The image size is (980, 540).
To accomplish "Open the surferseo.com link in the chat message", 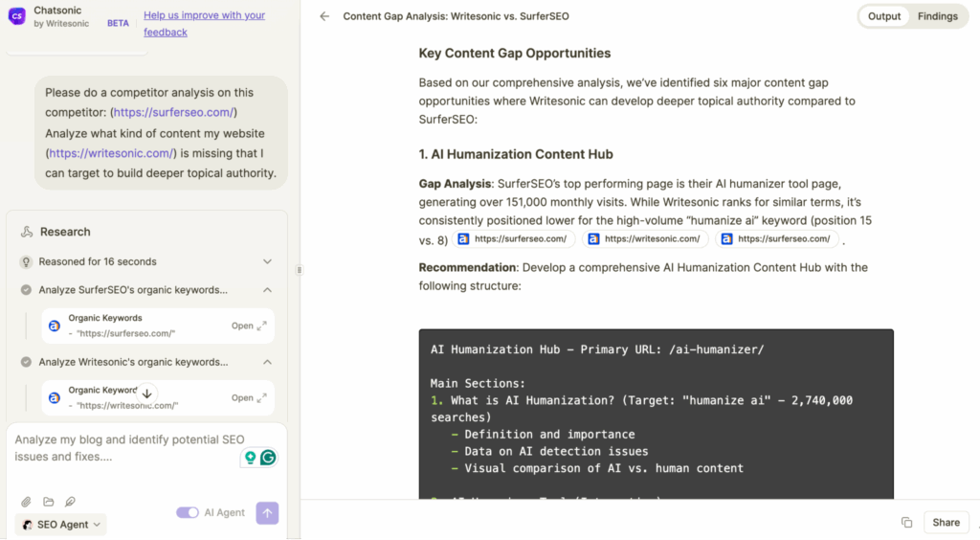I will (x=174, y=113).
